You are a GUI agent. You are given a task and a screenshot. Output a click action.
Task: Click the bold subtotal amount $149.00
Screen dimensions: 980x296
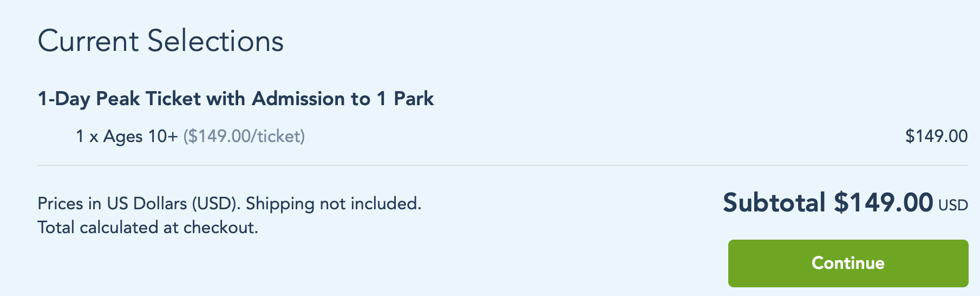(x=883, y=203)
